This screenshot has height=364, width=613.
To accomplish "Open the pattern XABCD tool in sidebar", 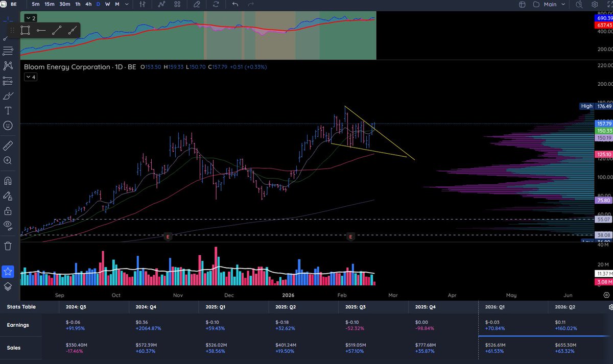I will click(x=8, y=66).
